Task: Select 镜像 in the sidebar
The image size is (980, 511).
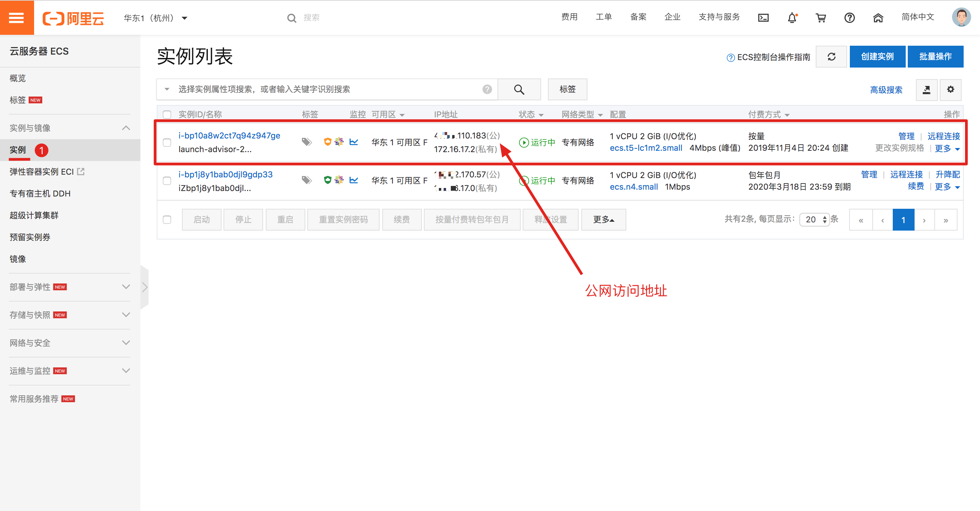Action: tap(18, 259)
